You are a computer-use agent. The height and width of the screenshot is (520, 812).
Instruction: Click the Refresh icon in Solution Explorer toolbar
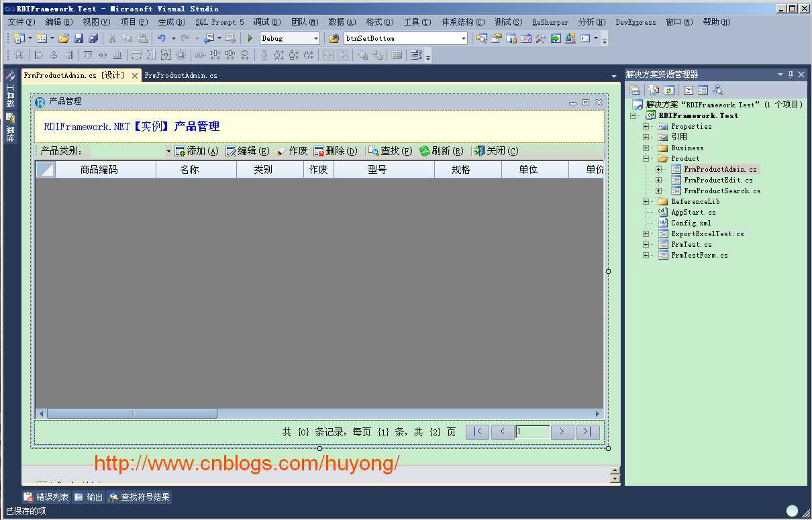669,90
